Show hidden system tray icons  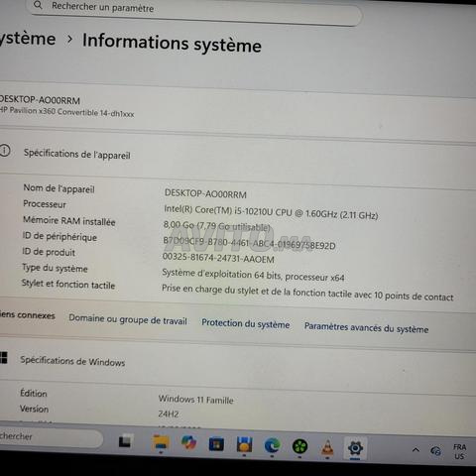click(x=416, y=450)
